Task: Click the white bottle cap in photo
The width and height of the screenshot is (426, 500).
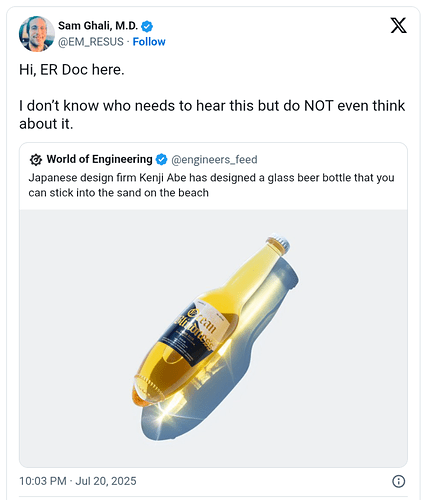Action: coord(279,242)
